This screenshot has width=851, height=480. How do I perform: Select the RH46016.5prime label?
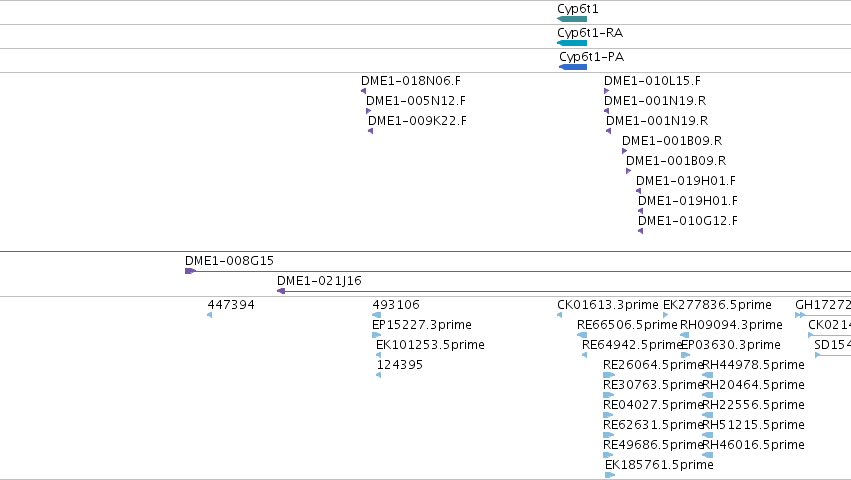coord(753,446)
